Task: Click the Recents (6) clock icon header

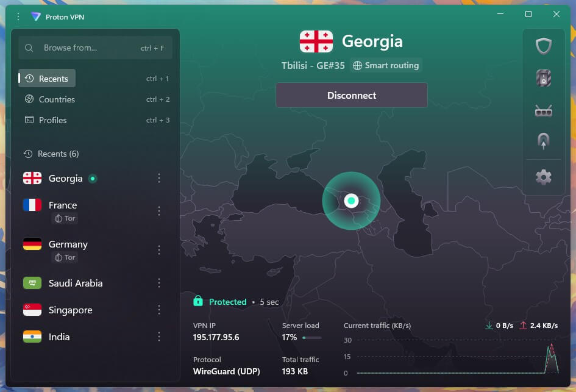Action: tap(28, 154)
